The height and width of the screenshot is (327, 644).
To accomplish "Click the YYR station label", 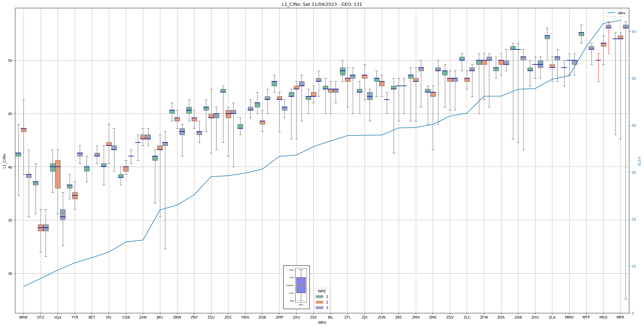I will coord(75,317).
